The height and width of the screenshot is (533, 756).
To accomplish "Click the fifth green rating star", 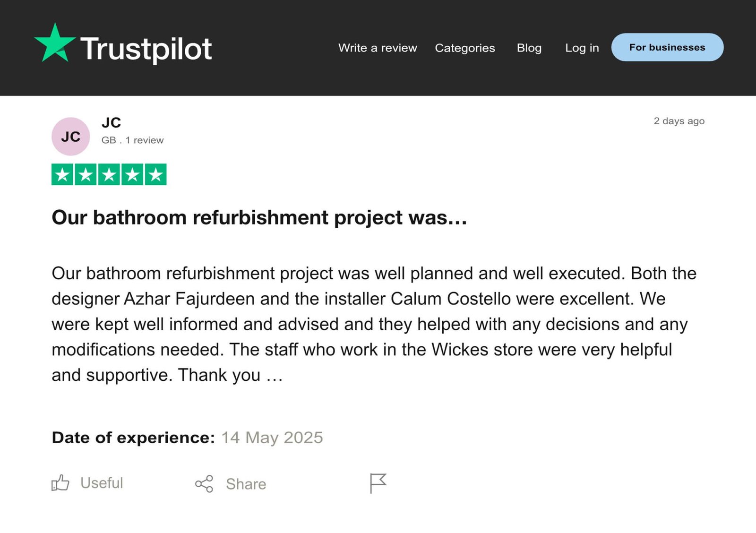I will [155, 174].
